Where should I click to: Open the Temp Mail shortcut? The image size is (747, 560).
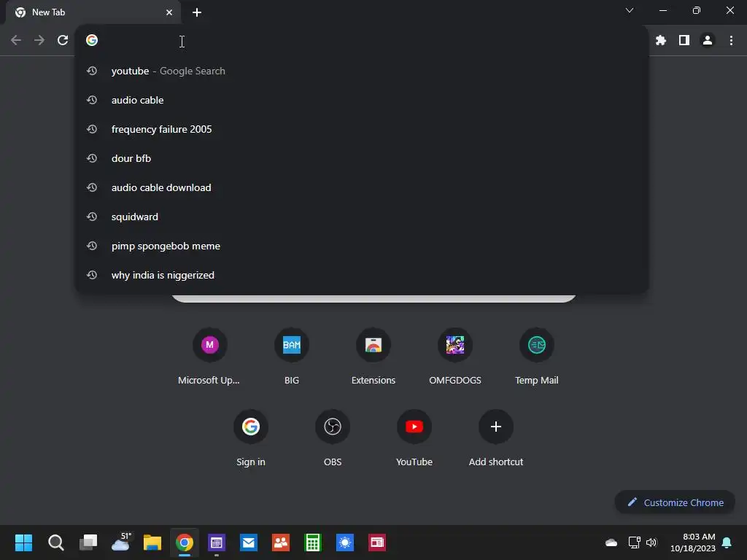[x=537, y=356]
